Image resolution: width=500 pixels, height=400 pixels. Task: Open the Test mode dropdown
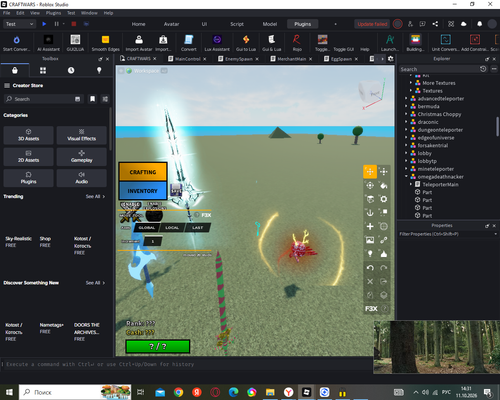(x=19, y=24)
